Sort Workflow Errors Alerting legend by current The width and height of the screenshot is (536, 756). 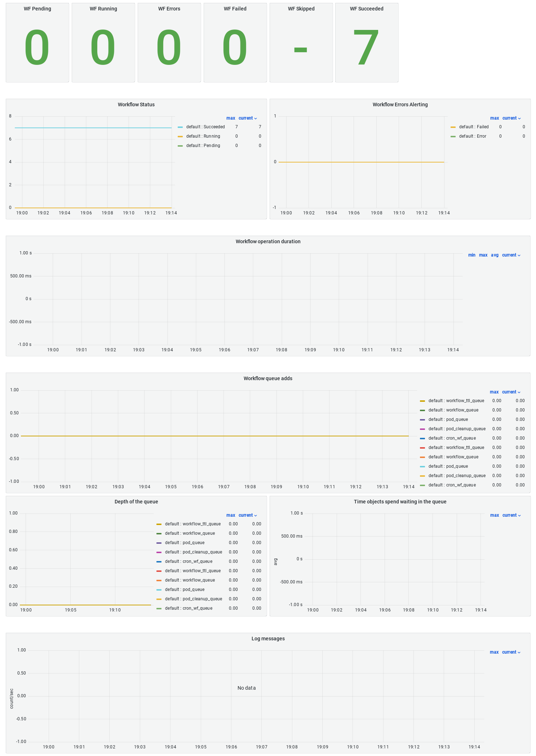(511, 118)
